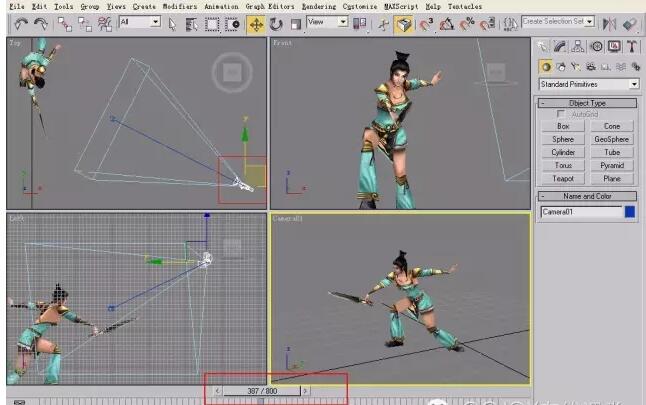Toggle the Window/Crossing selection mode
This screenshot has height=405, width=646.
tap(233, 24)
